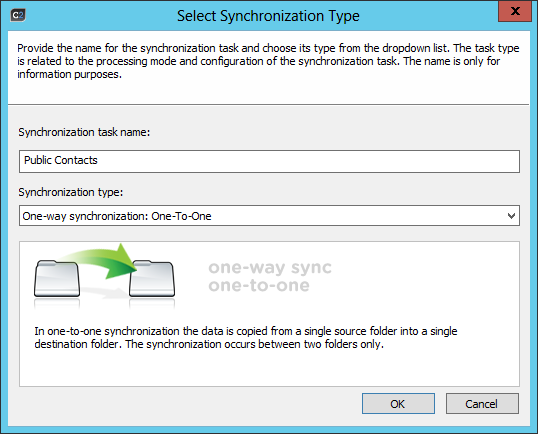Click the one-to-one synchronization description text
This screenshot has width=538, height=434.
[x=246, y=338]
